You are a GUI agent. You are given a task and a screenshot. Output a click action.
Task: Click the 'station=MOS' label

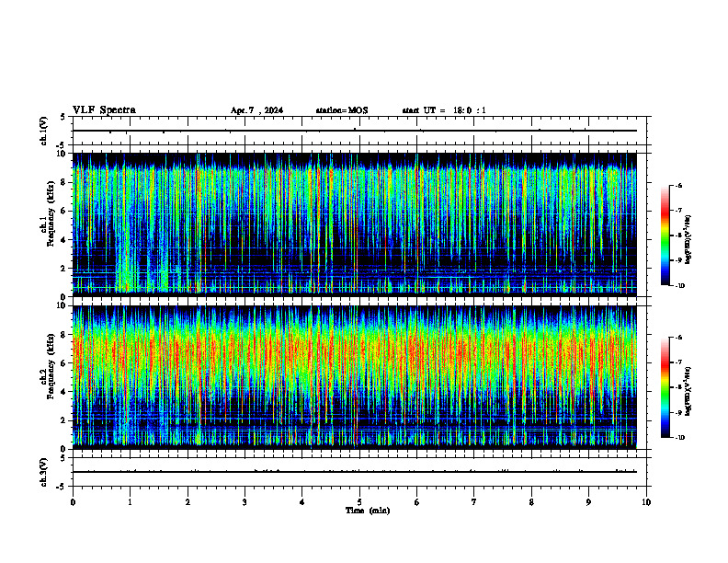point(342,110)
